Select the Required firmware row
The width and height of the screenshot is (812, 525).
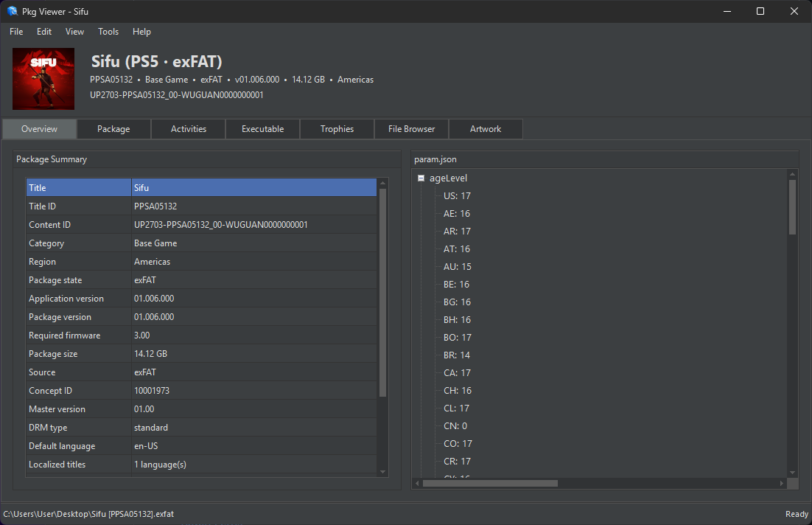coord(201,335)
